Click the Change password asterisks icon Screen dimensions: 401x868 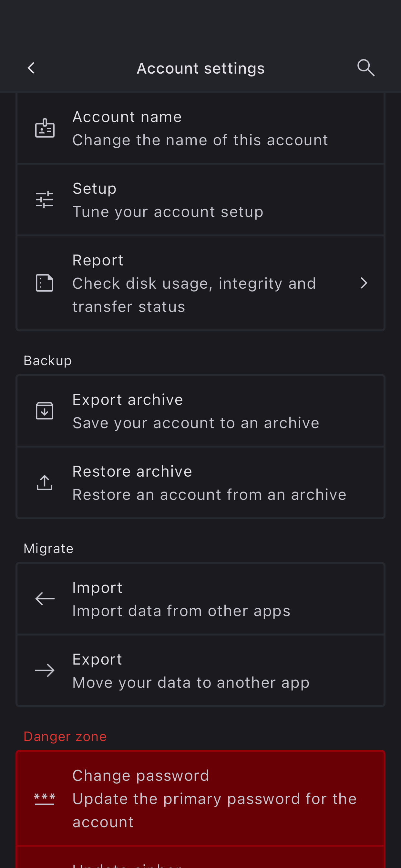point(45,799)
